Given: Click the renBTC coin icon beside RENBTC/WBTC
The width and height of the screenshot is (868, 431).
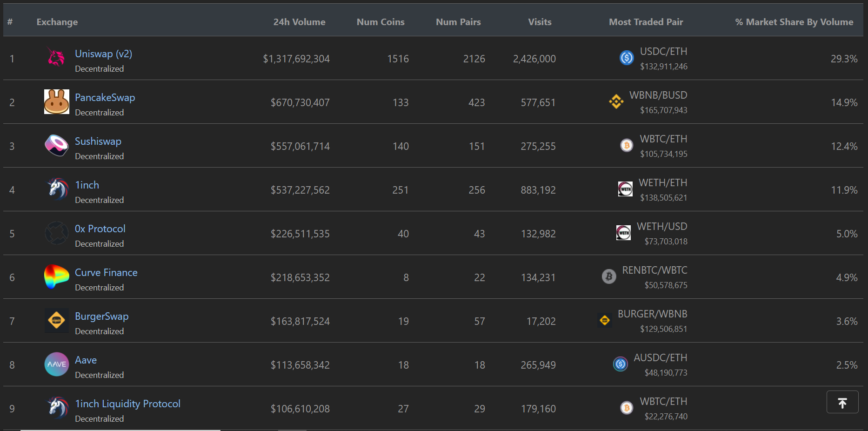Looking at the screenshot, I should [609, 276].
